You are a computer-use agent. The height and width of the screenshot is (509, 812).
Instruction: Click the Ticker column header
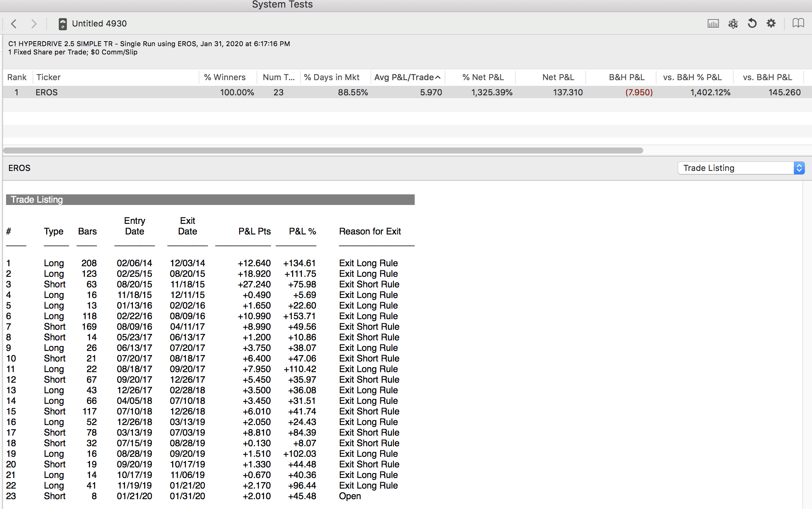[48, 77]
